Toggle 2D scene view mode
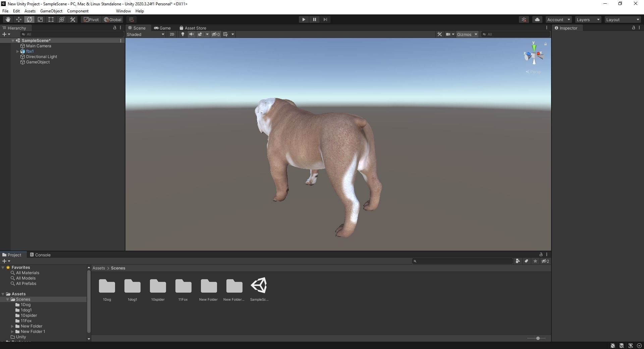 pyautogui.click(x=172, y=34)
